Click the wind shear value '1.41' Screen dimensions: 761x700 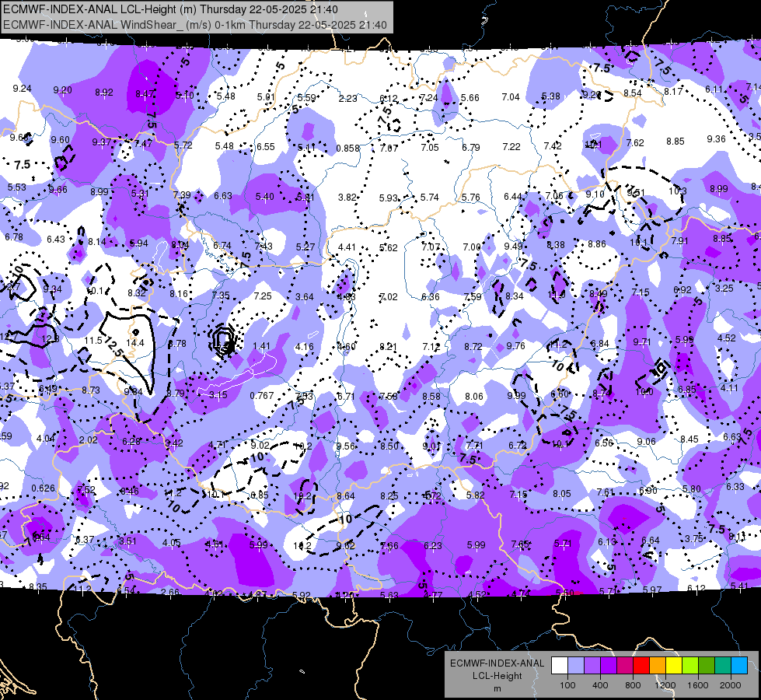point(262,346)
